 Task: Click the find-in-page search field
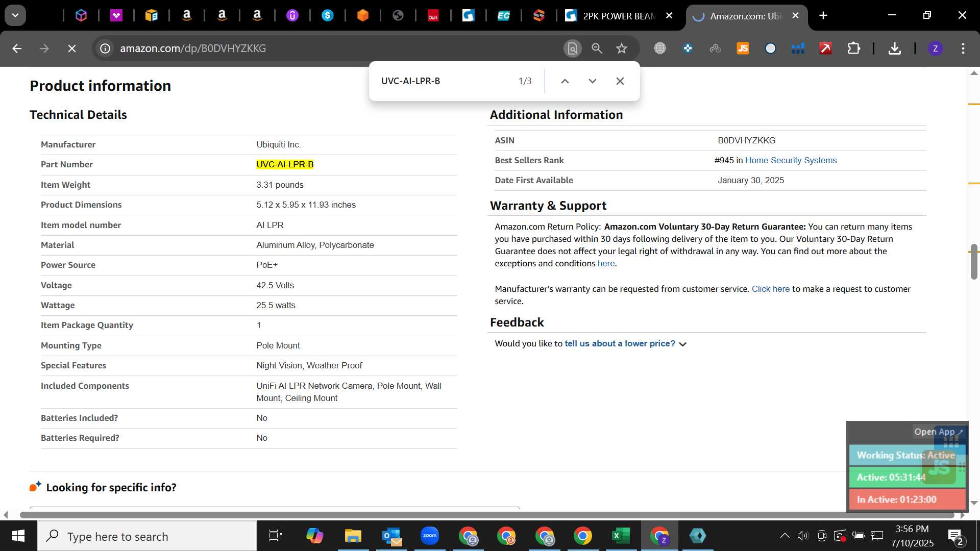click(444, 81)
